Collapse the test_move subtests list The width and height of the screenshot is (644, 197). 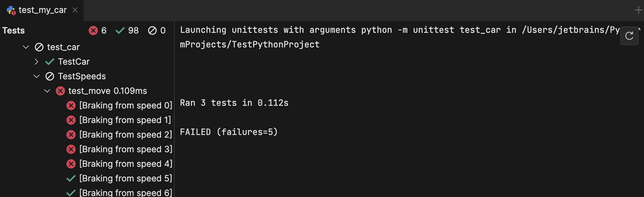pos(47,91)
